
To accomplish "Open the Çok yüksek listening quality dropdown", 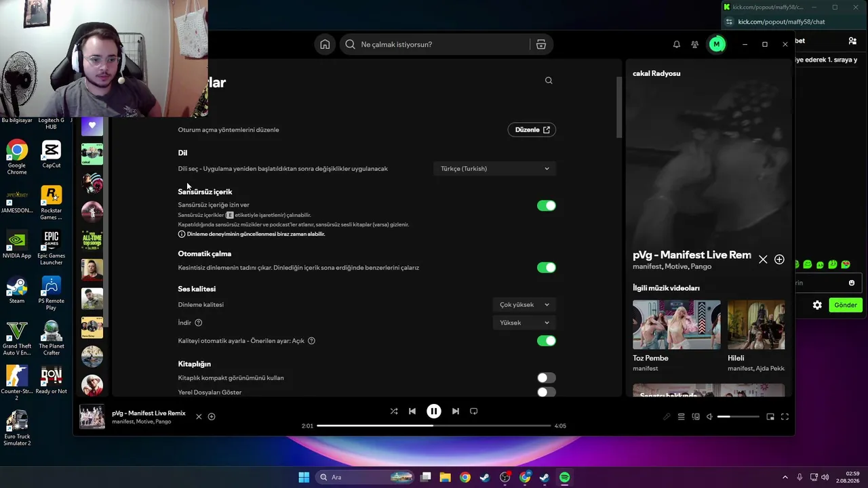I will (524, 305).
